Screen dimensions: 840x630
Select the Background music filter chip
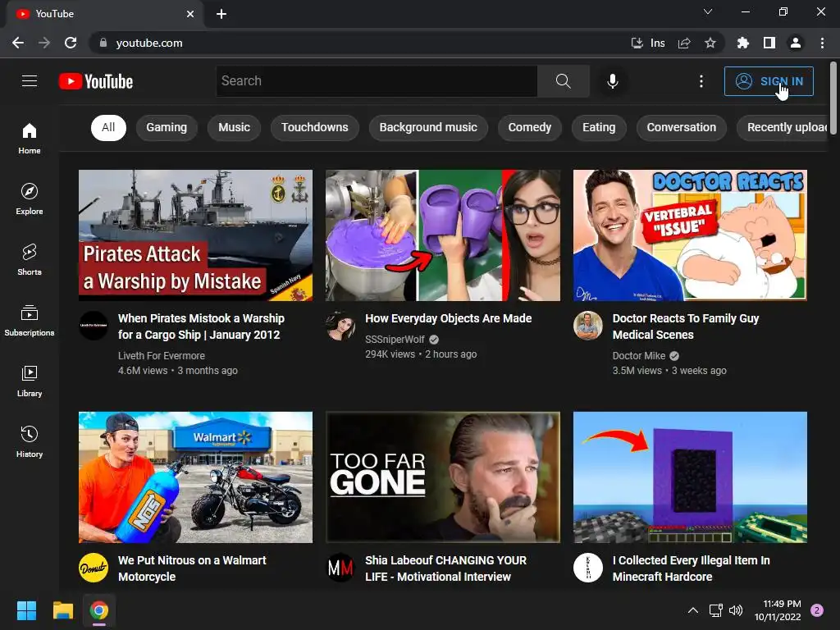click(x=428, y=127)
